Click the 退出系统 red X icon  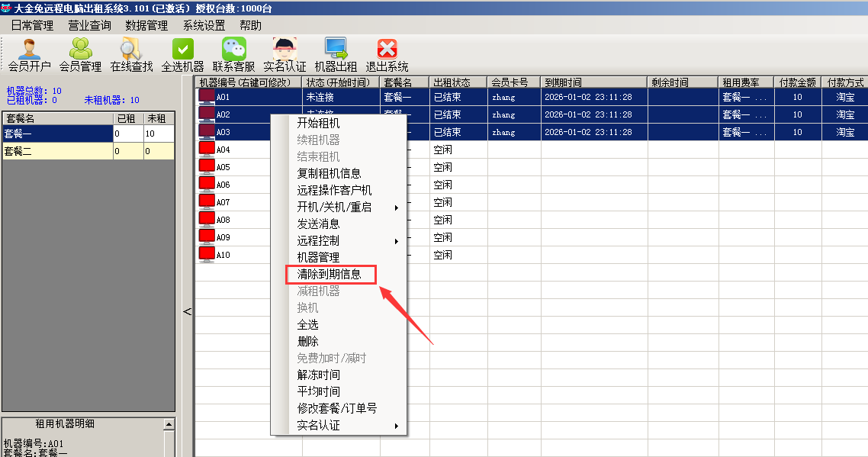(387, 50)
